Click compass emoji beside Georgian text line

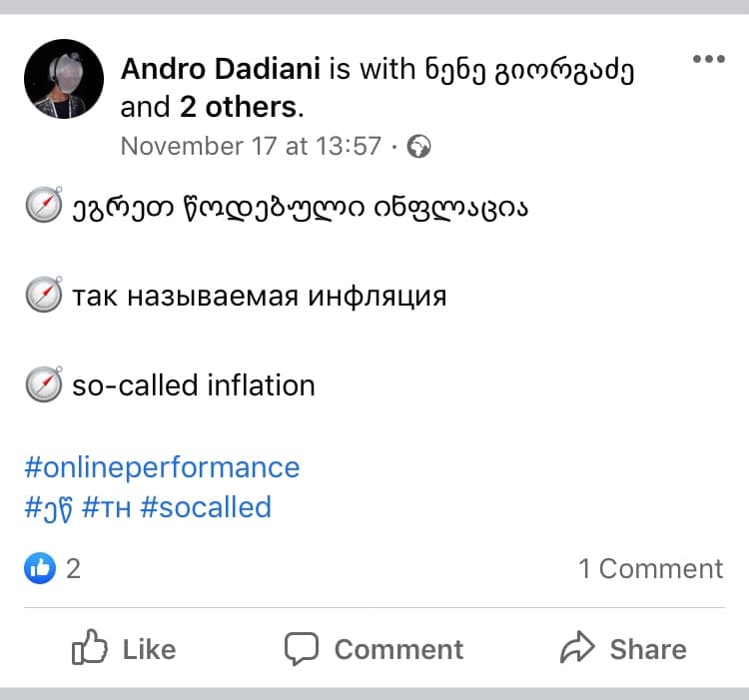(44, 205)
